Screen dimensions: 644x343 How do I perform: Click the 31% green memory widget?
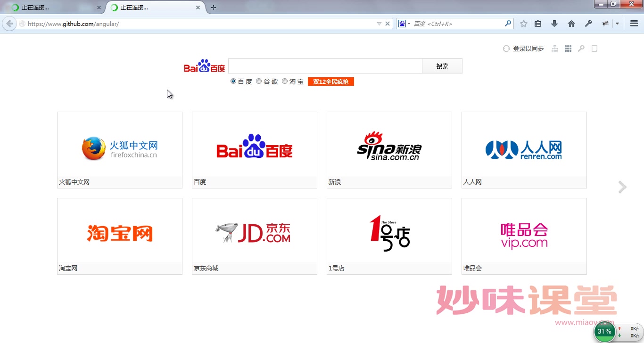coord(604,332)
